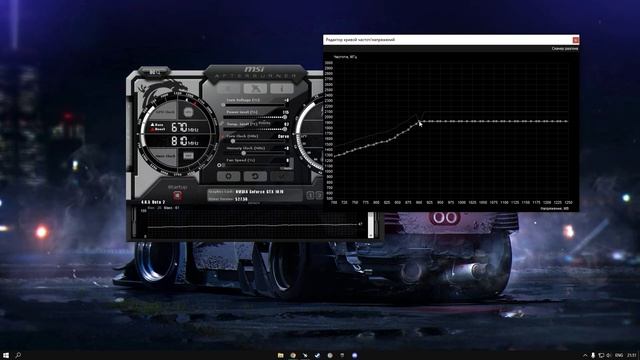The image size is (640, 360).
Task: Select profile slot 1 in Afterburner
Action: pyautogui.click(x=310, y=196)
